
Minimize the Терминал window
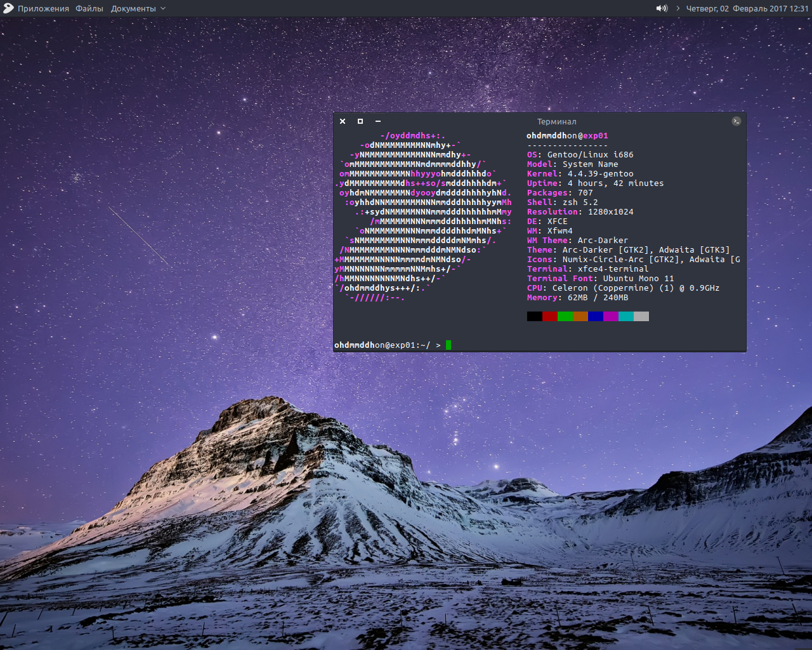(x=378, y=121)
